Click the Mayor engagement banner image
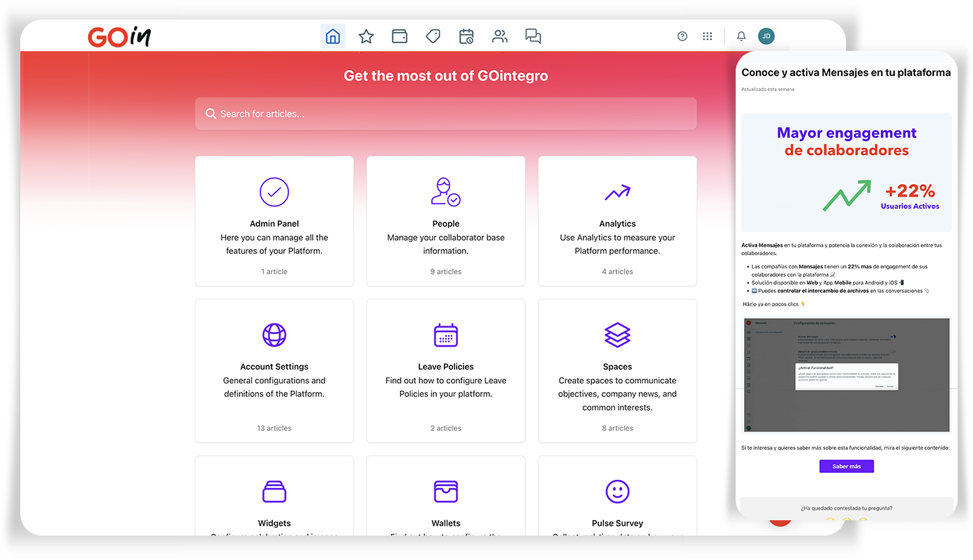973x560 pixels. pos(847,173)
